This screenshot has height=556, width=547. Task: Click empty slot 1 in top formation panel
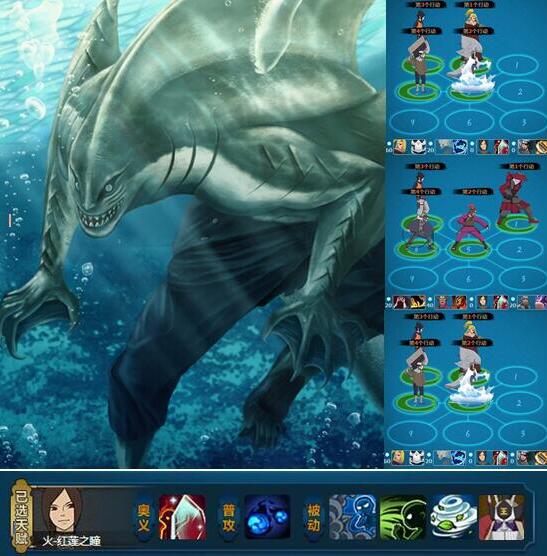pos(517,65)
